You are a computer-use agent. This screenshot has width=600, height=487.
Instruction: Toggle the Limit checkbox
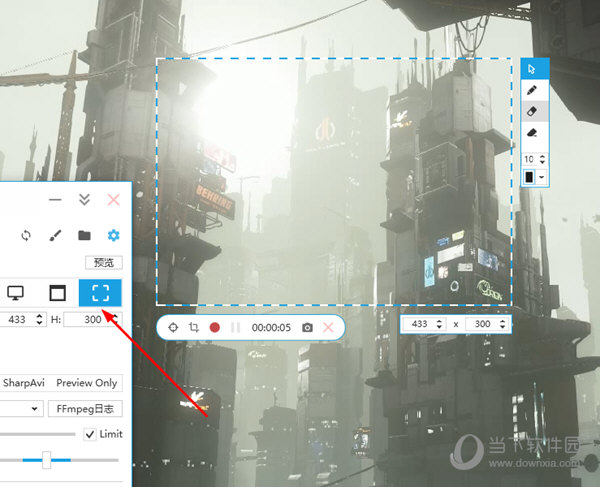(x=91, y=433)
